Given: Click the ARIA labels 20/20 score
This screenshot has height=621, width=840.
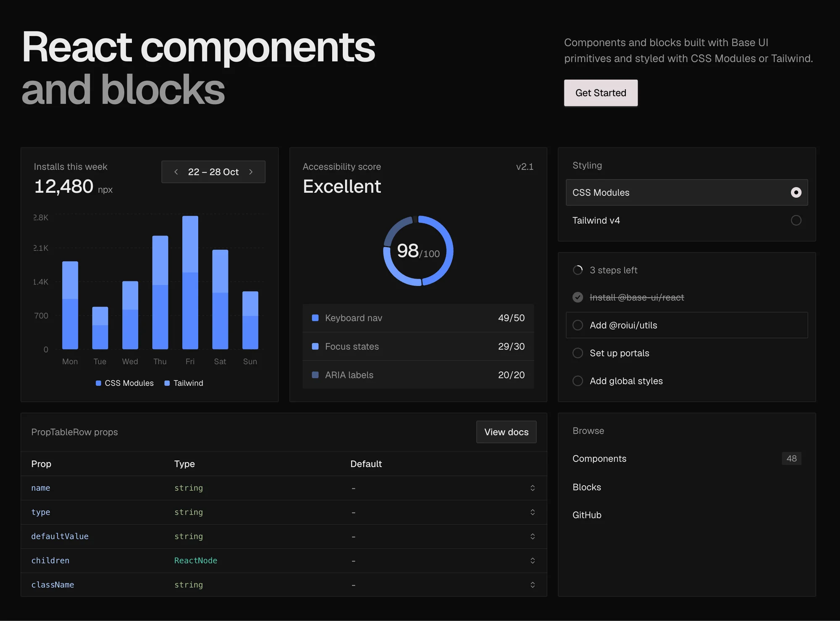Looking at the screenshot, I should tap(511, 375).
